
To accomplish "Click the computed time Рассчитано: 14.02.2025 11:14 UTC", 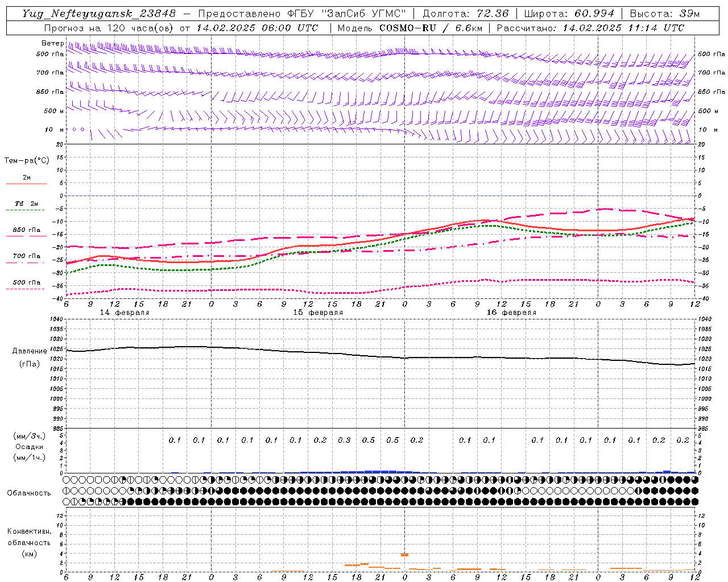I will pyautogui.click(x=590, y=28).
